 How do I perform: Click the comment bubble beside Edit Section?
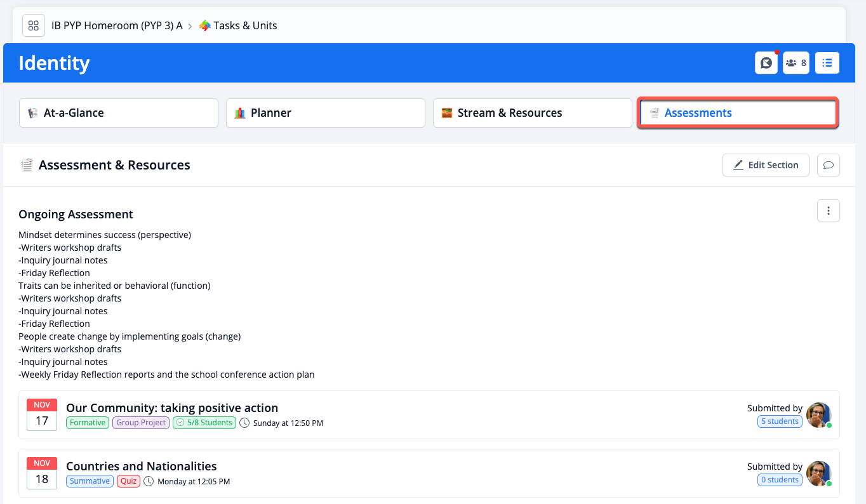(828, 165)
